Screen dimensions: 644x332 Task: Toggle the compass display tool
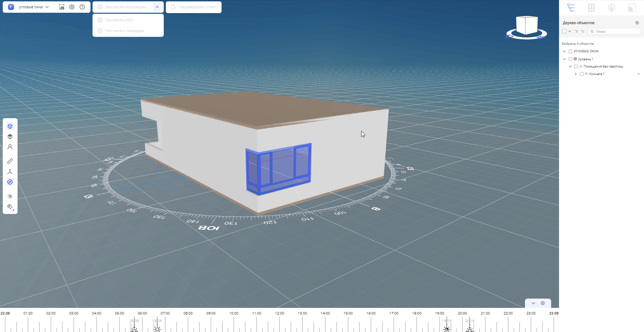click(x=10, y=182)
